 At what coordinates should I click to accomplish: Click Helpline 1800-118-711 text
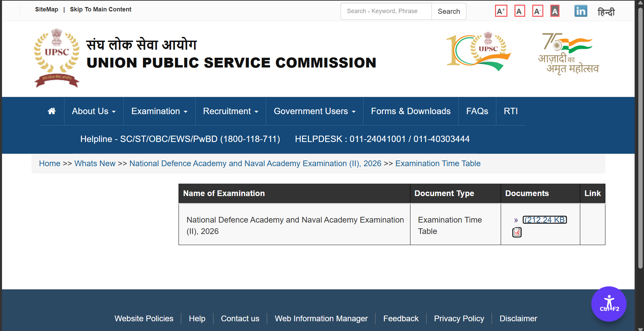tap(180, 139)
